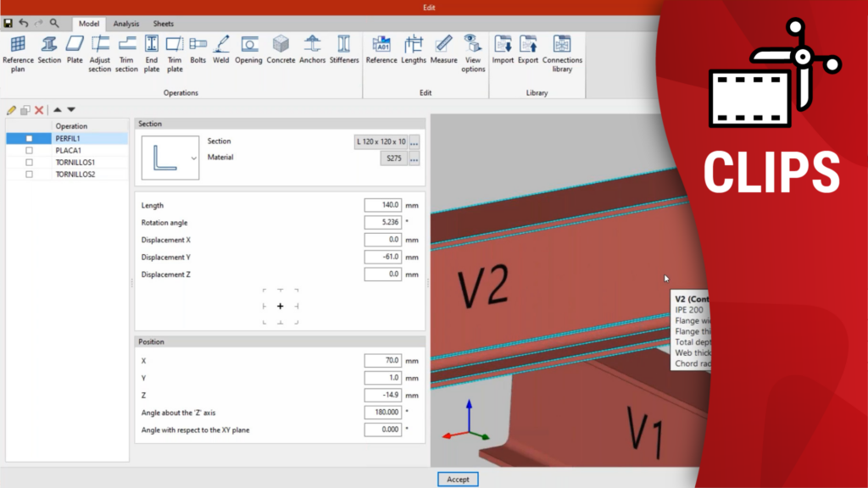Select the Bolts tool
Screen dimensions: 868x488
198,53
